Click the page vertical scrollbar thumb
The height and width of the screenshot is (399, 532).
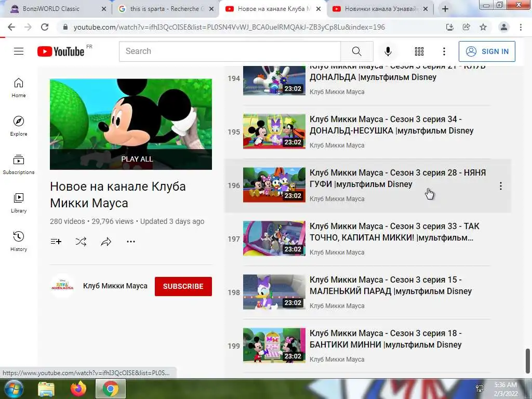528,361
